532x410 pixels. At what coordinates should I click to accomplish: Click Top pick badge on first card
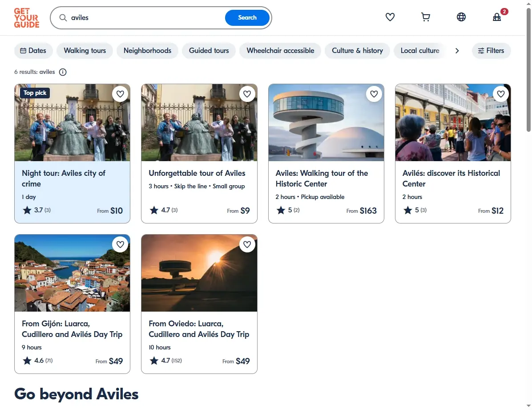coord(35,93)
